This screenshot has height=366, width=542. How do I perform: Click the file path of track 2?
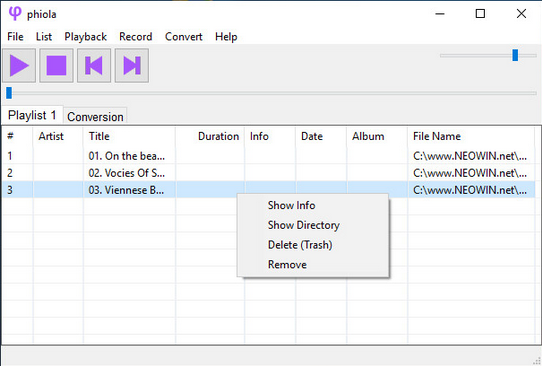470,173
